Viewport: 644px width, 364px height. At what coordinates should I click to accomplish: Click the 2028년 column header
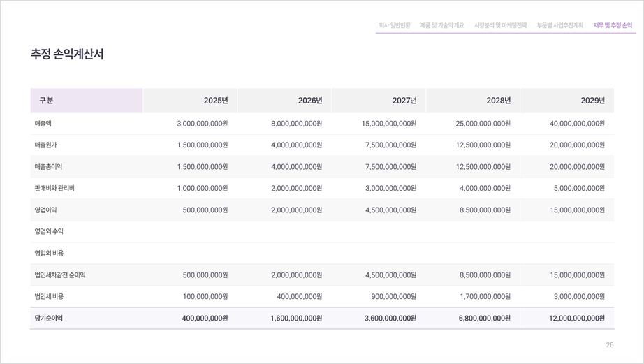(473, 100)
